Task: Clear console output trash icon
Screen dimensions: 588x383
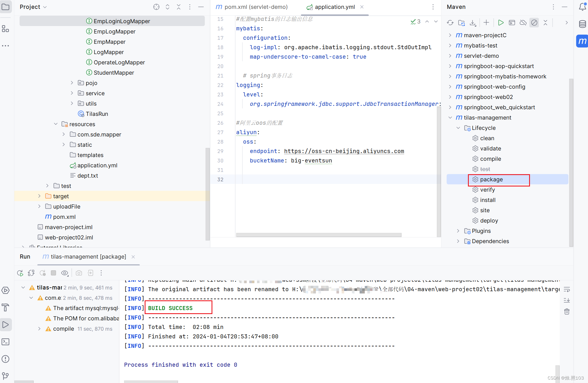Action: point(567,311)
